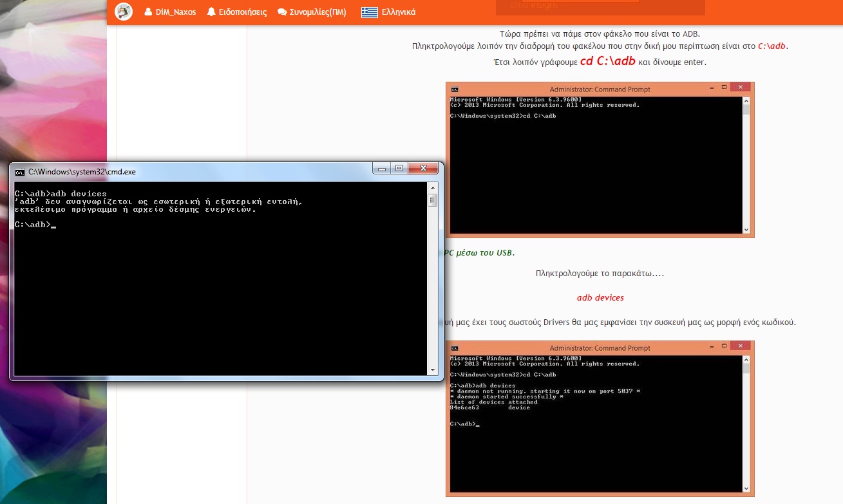Click the red 'cd C:\adb' text
Screen dimensions: 843x504
(x=607, y=61)
